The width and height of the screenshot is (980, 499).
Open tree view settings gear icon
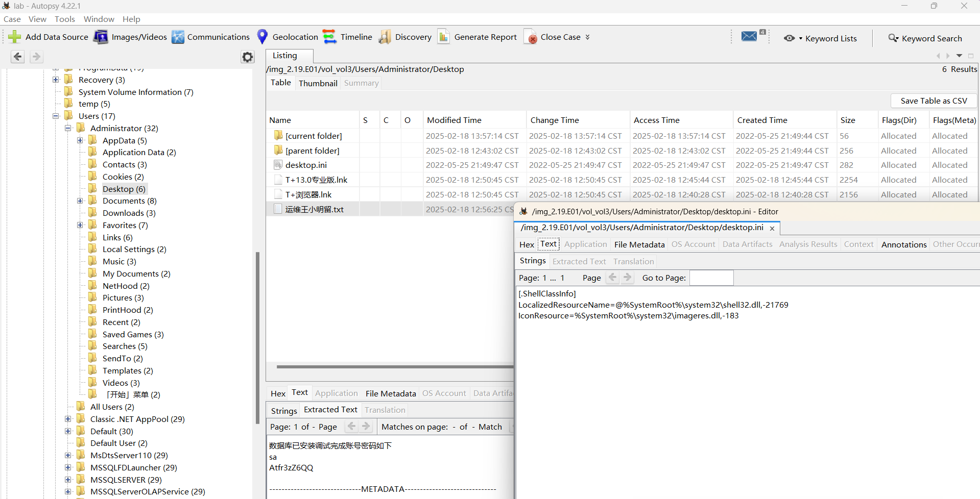coord(248,57)
